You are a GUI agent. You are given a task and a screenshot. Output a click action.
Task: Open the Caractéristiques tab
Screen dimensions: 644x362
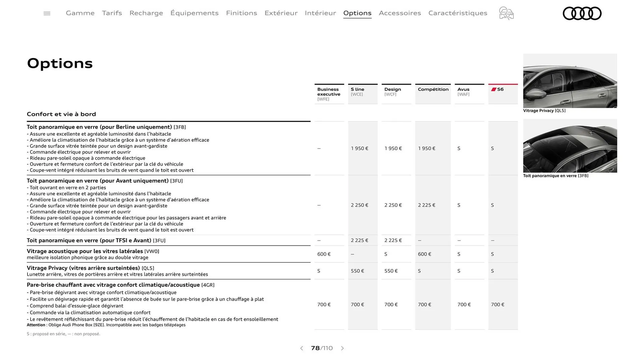[x=458, y=13]
